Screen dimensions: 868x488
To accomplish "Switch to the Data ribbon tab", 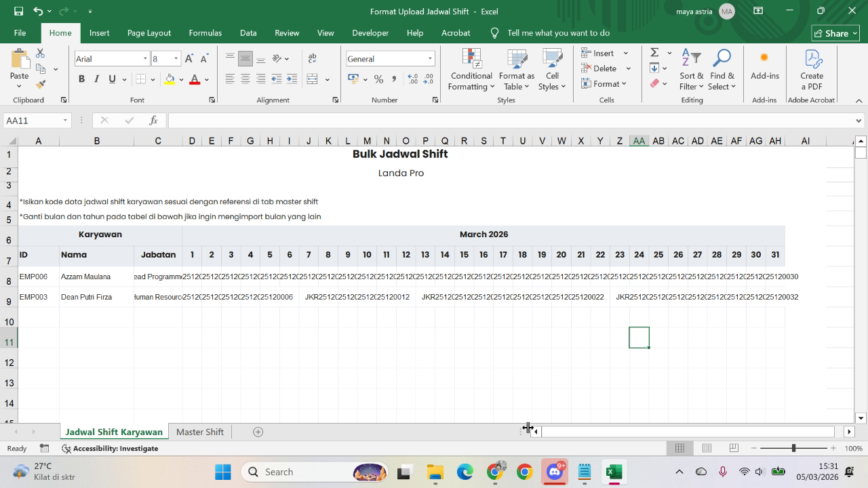I will tap(248, 33).
